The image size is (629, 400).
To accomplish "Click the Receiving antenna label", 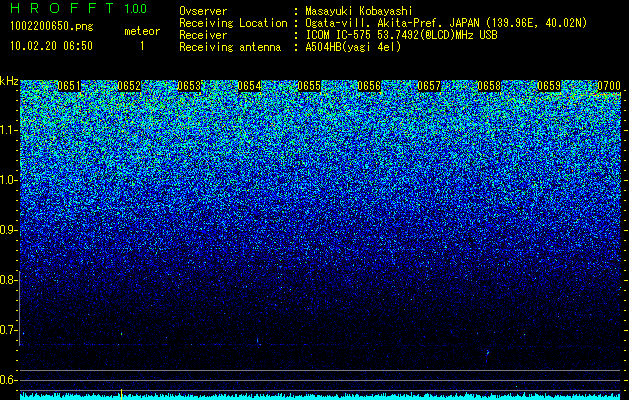I will tap(230, 47).
